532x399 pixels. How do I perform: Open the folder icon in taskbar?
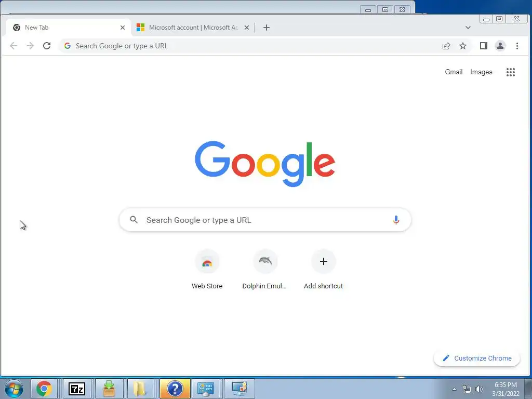[x=140, y=389]
